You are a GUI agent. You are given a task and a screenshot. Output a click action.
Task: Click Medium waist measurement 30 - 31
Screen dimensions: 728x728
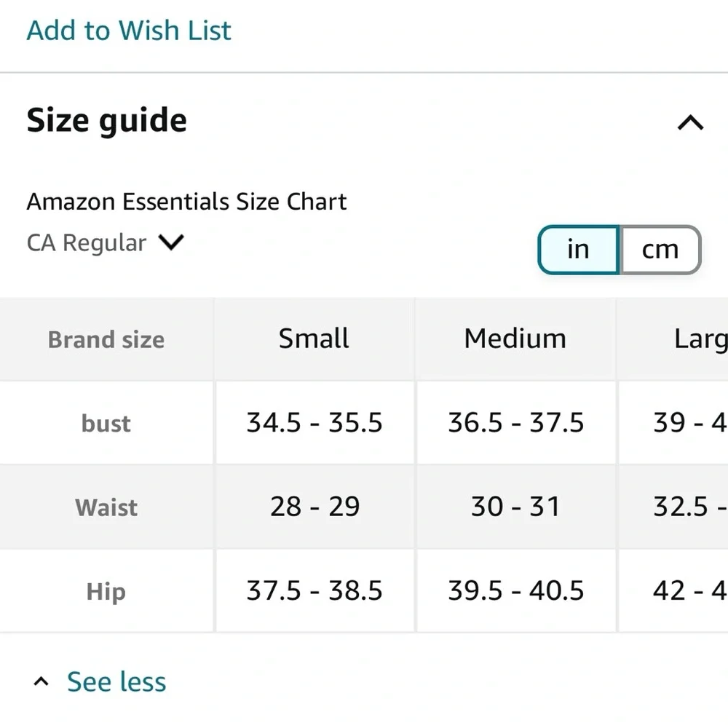pos(515,507)
